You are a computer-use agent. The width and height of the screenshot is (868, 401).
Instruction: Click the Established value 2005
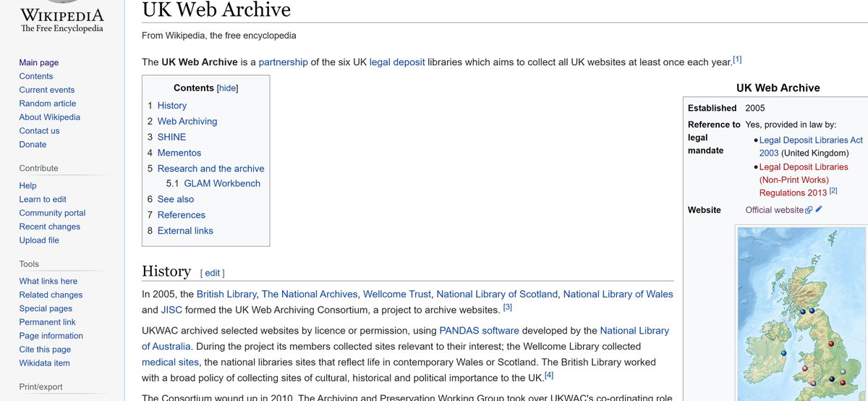click(x=755, y=109)
